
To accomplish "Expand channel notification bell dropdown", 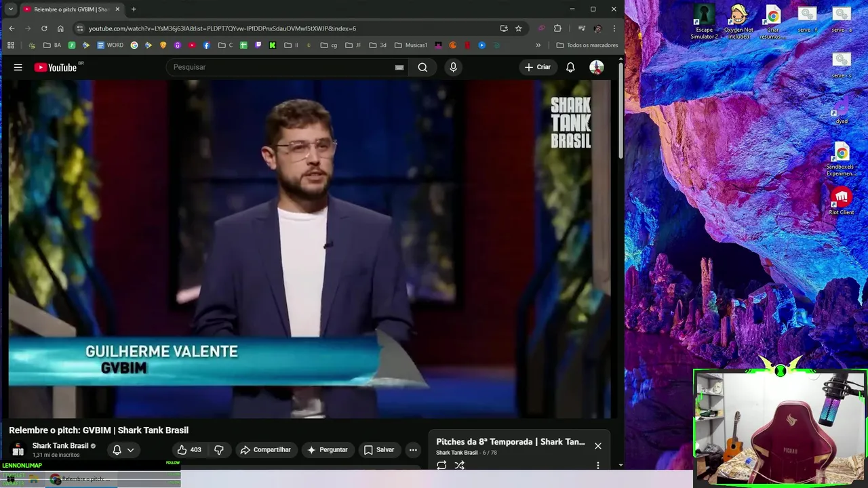I will (123, 449).
